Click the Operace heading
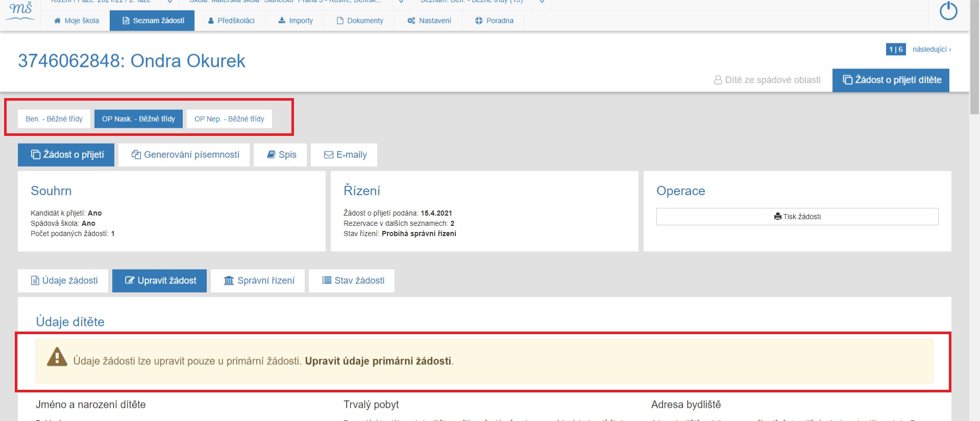This screenshot has height=421, width=980. (681, 191)
